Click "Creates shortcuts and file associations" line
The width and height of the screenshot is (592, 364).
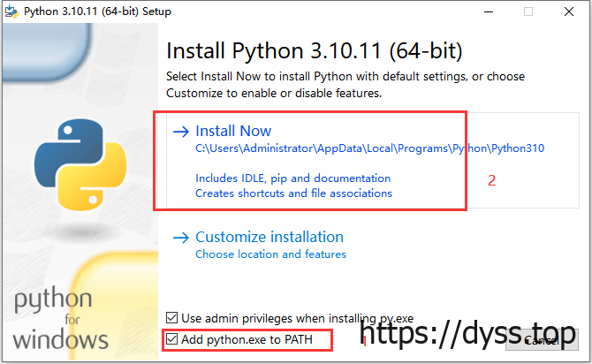(x=293, y=193)
